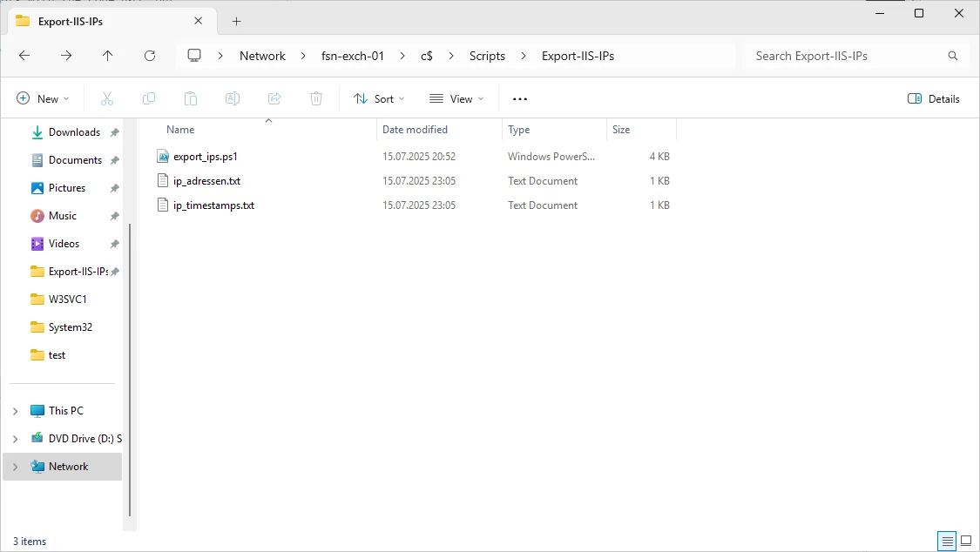This screenshot has height=552, width=980.
Task: Add a new tab with plus button
Action: [236, 21]
